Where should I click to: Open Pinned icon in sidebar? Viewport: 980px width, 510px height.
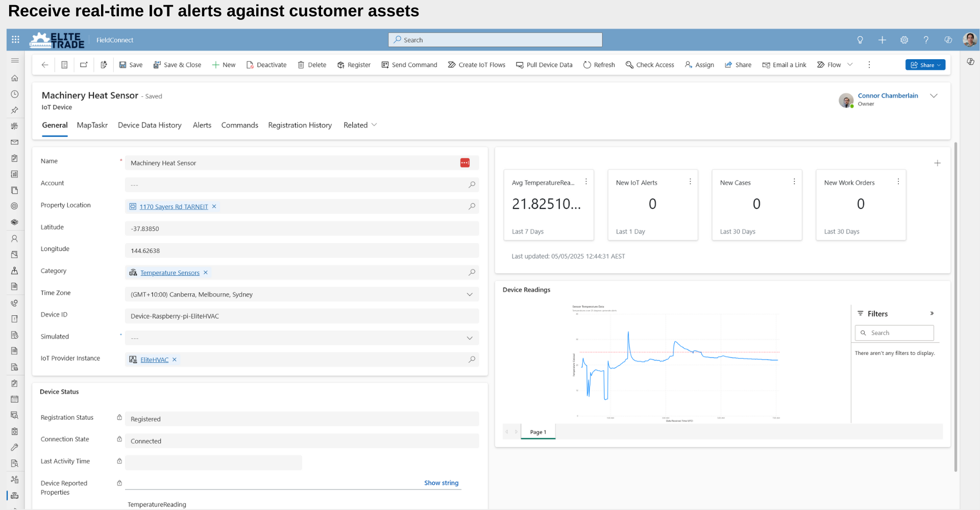(x=15, y=110)
